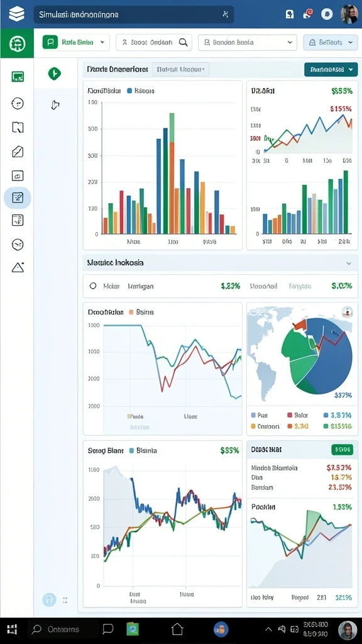Toggle the teal Bisinia legend marker on bottom chart

click(x=131, y=450)
